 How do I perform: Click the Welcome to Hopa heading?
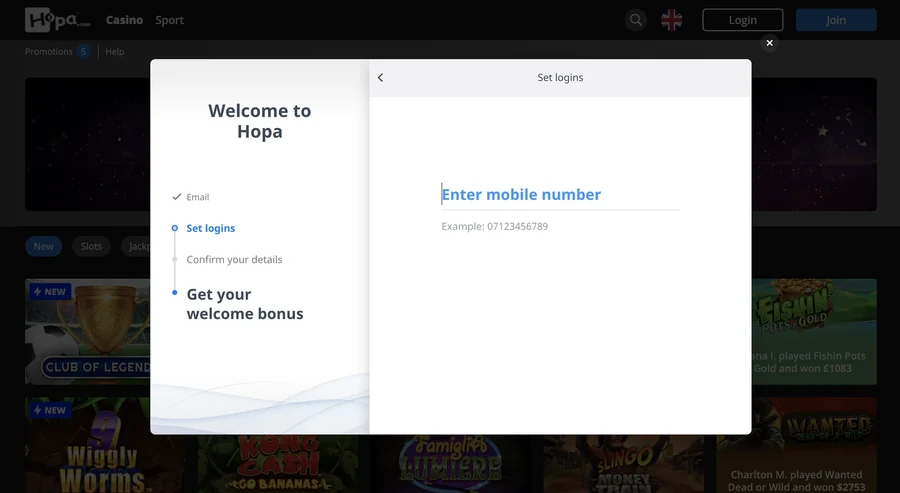(259, 121)
